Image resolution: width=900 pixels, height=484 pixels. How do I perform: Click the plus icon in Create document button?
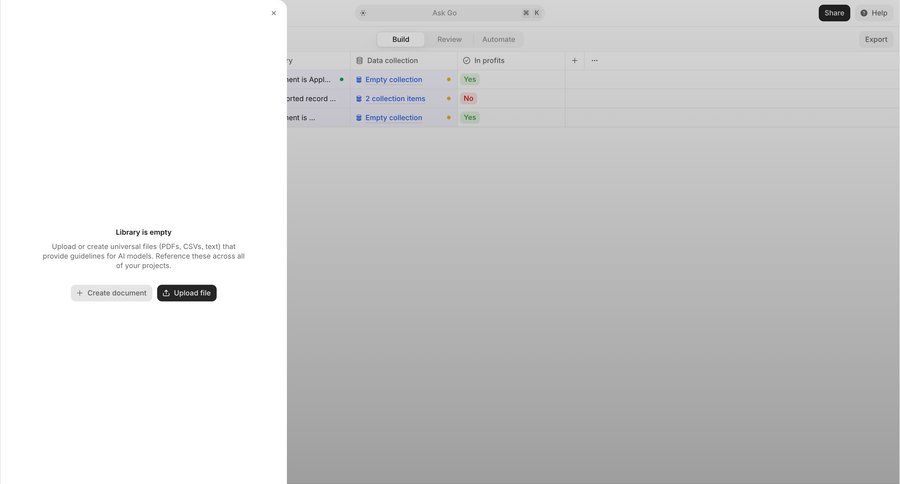coord(80,293)
